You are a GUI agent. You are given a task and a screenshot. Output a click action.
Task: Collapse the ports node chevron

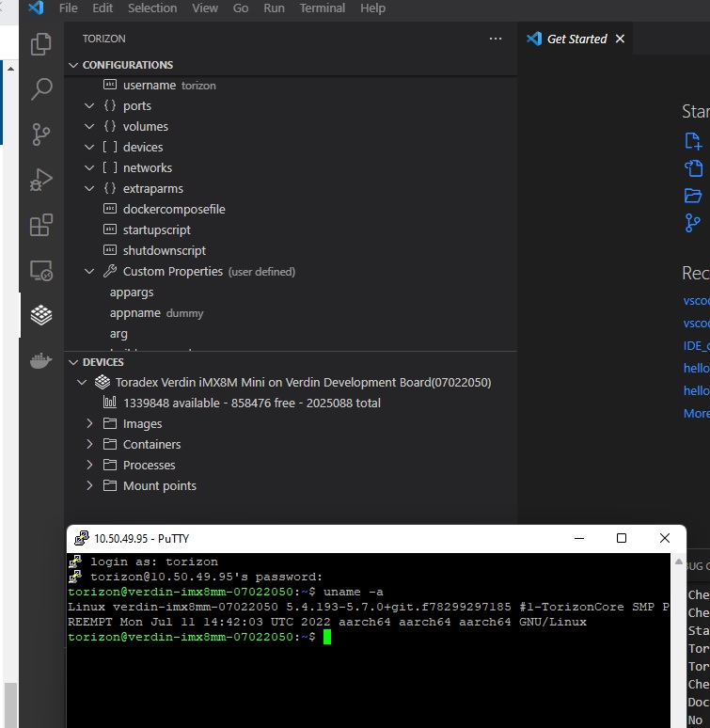pyautogui.click(x=89, y=106)
